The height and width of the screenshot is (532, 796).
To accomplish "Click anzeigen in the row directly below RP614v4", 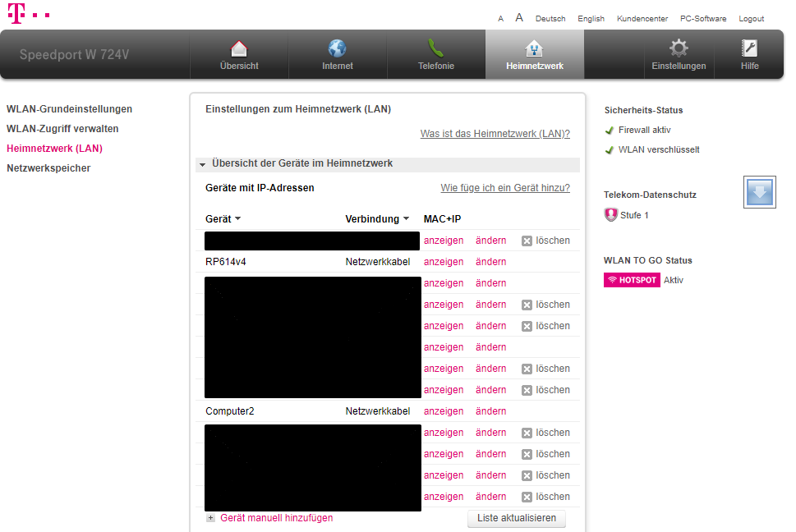I will tap(444, 283).
